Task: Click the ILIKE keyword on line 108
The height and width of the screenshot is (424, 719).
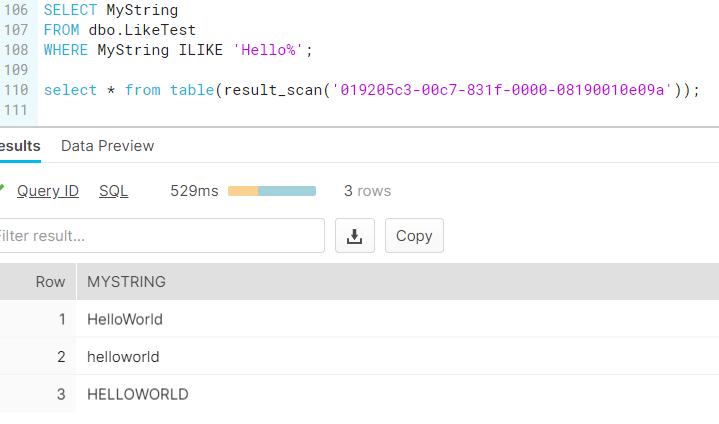Action: coord(200,50)
